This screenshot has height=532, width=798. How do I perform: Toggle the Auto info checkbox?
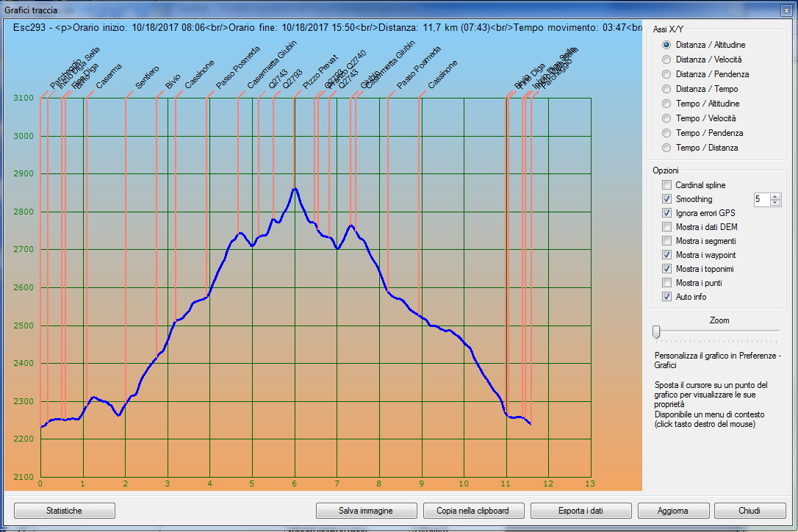666,297
